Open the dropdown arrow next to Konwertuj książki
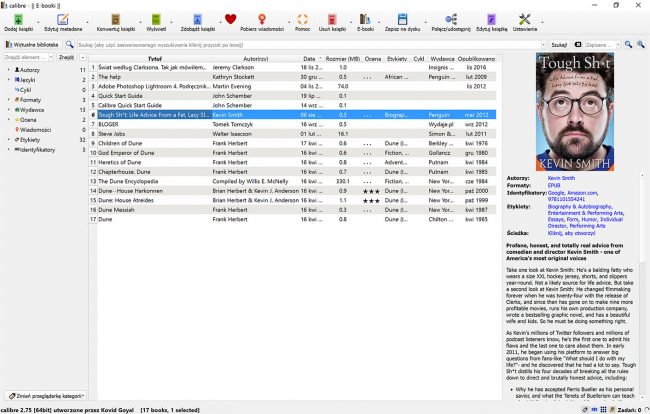Image resolution: width=650 pixels, height=414 pixels. pos(140,22)
